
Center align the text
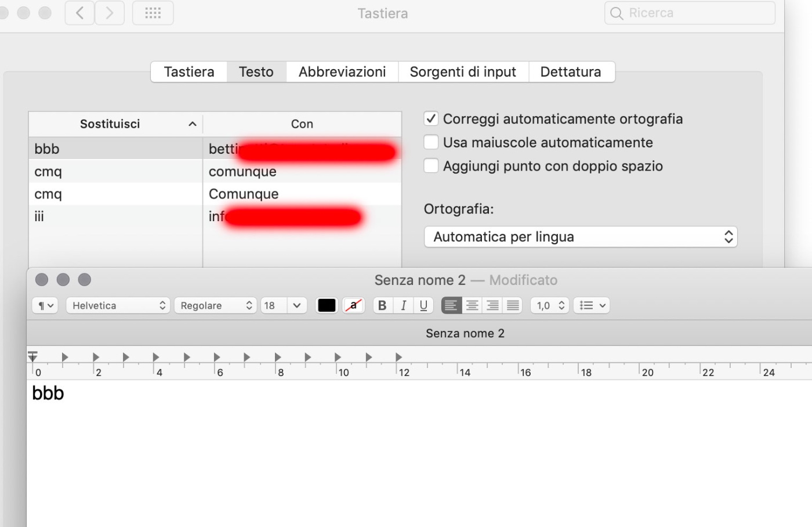pos(472,305)
